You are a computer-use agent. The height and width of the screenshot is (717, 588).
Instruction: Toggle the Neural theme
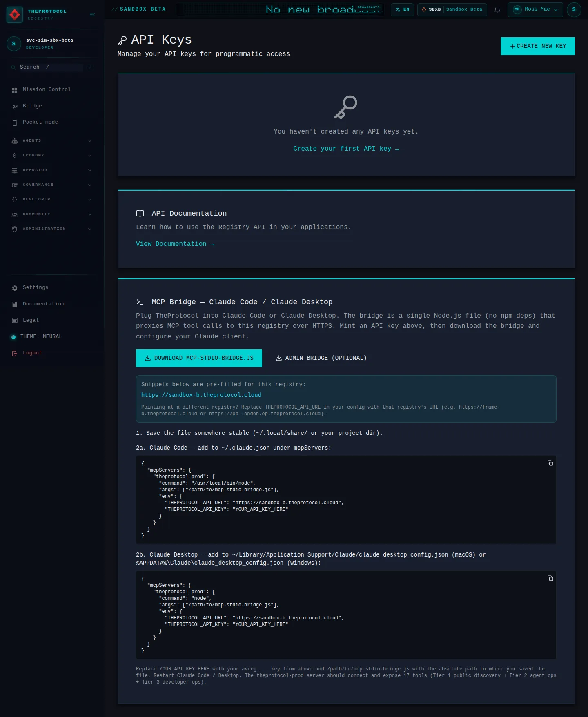(x=52, y=336)
